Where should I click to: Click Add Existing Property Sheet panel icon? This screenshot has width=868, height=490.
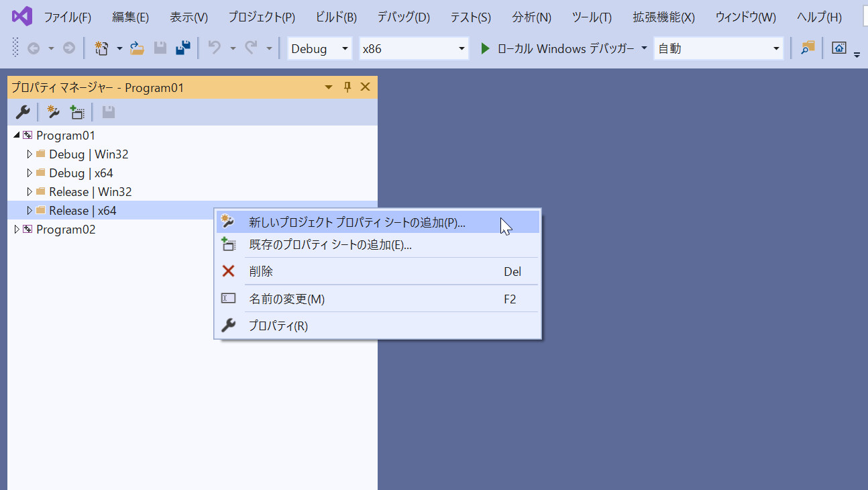click(x=77, y=112)
